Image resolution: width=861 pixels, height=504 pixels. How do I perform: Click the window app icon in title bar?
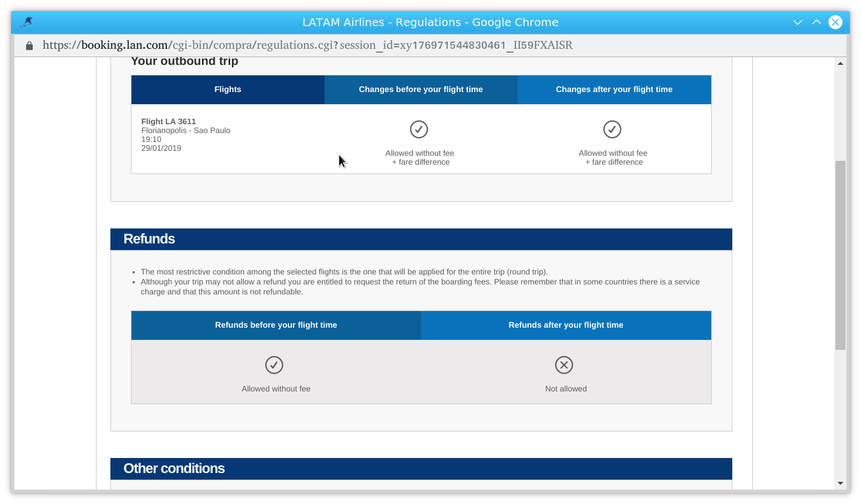(x=27, y=22)
